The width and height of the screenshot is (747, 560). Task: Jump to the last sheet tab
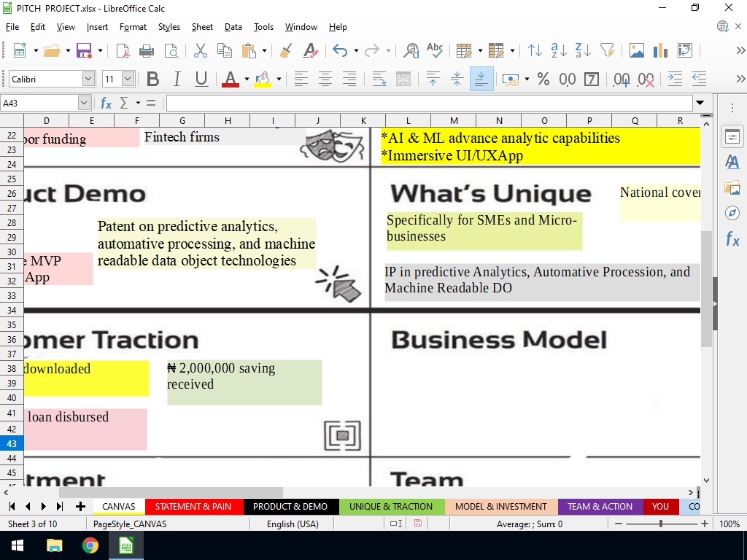pos(60,506)
